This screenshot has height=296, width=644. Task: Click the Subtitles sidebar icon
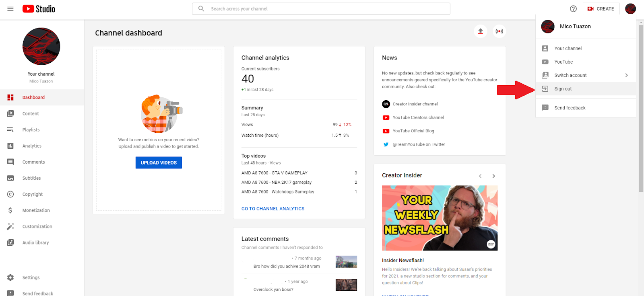pos(10,178)
